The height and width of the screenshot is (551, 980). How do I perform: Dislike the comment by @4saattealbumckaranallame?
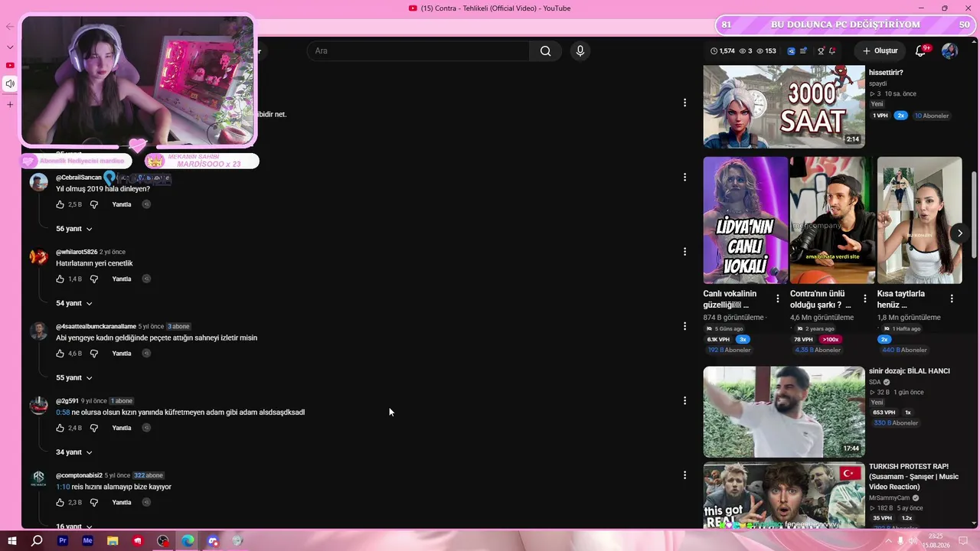pos(94,354)
